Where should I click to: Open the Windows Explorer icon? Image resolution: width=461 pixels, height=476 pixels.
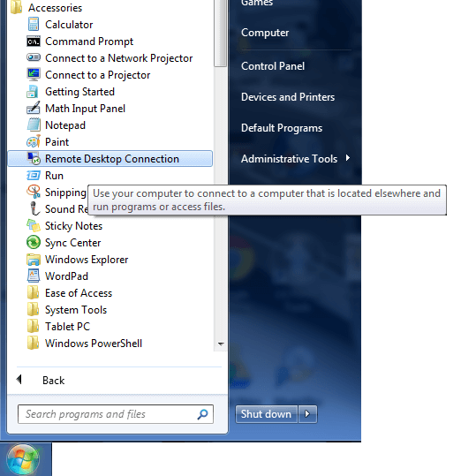[33, 260]
